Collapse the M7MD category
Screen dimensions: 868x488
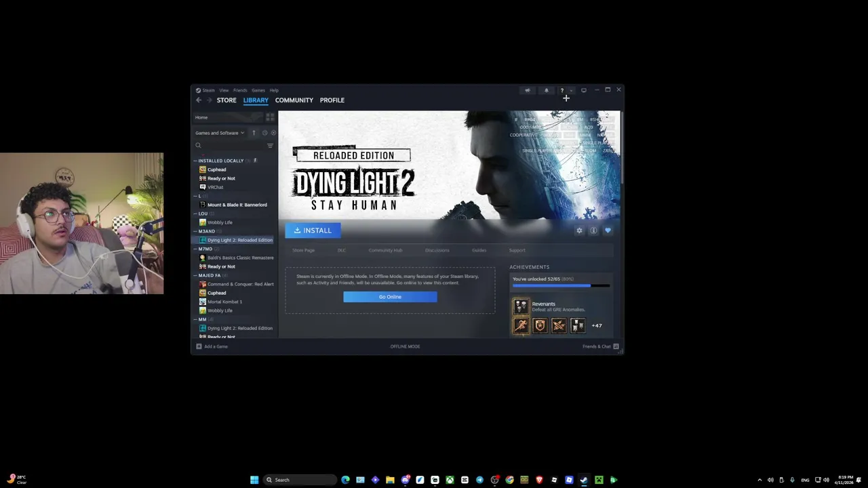tap(195, 249)
